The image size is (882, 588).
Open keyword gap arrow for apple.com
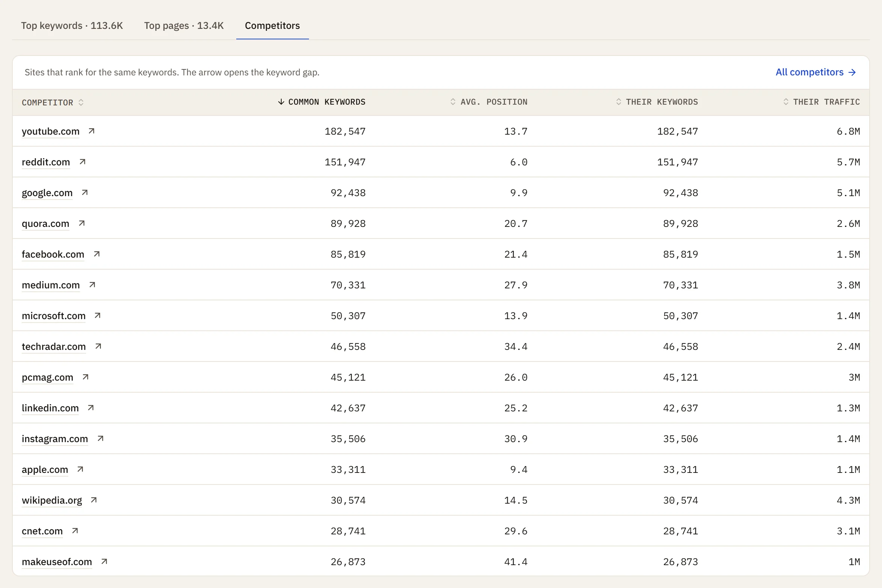(80, 469)
